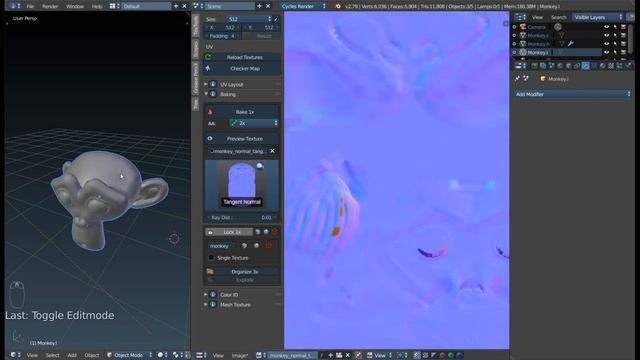Image resolution: width=640 pixels, height=360 pixels.
Task: Open the Visible Layers dropdown in outliner
Action: click(x=598, y=17)
